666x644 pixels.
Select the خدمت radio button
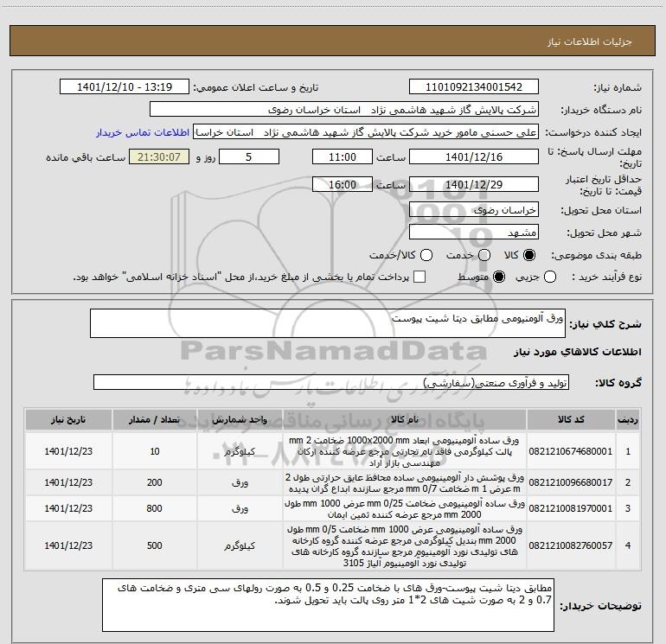[x=484, y=255]
